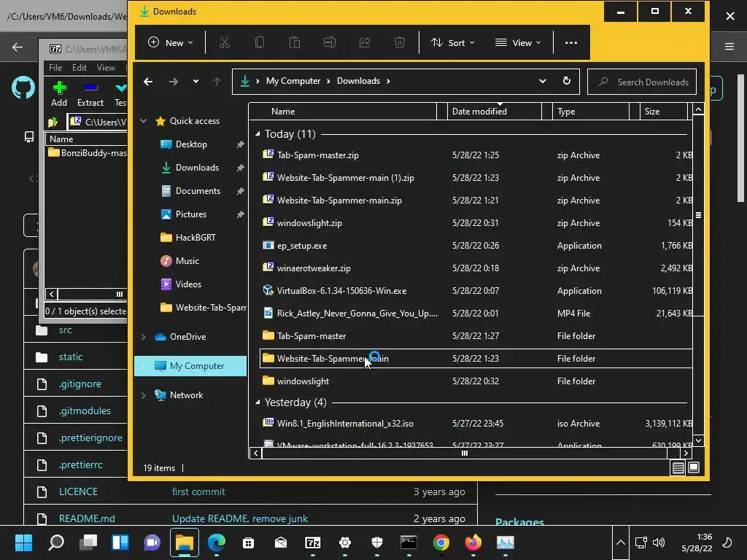The image size is (747, 560).
Task: Open the New item dropdown
Action: (x=170, y=43)
